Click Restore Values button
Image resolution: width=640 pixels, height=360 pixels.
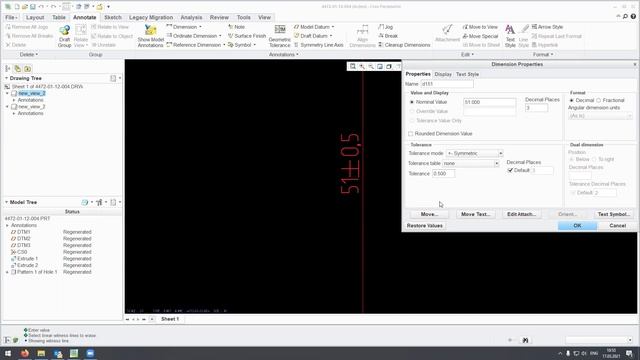(x=425, y=226)
